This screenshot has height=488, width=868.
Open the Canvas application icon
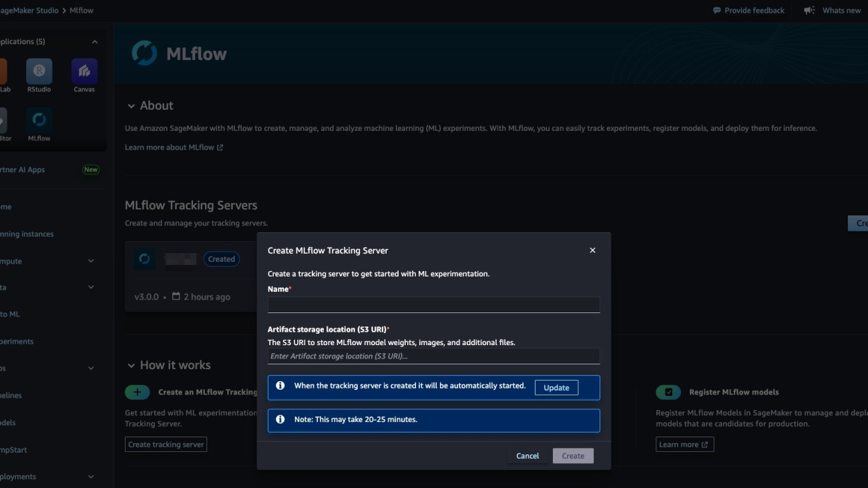[x=84, y=71]
